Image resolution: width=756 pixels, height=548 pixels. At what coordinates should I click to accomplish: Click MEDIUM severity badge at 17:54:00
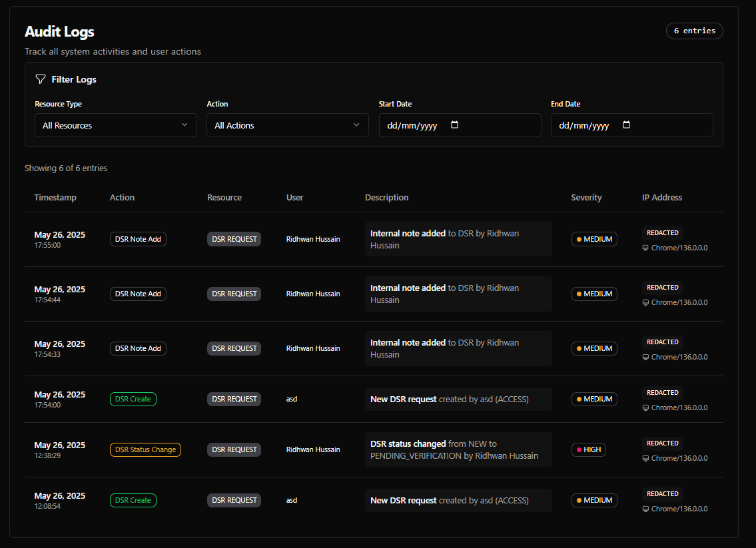(594, 399)
